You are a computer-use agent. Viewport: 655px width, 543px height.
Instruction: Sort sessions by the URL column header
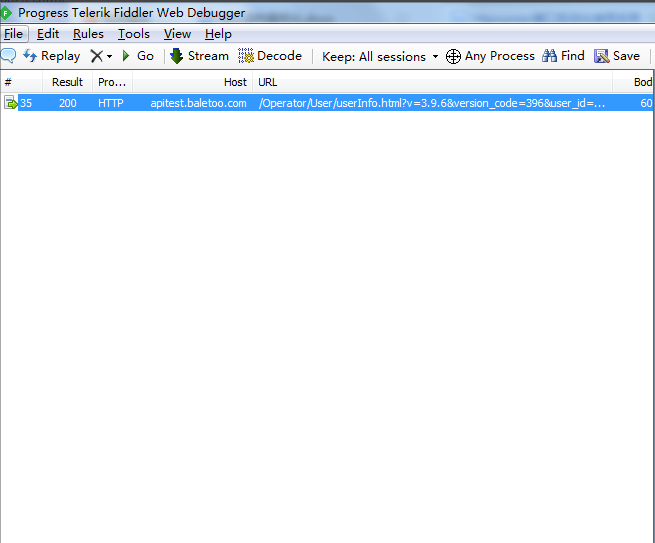coord(432,82)
